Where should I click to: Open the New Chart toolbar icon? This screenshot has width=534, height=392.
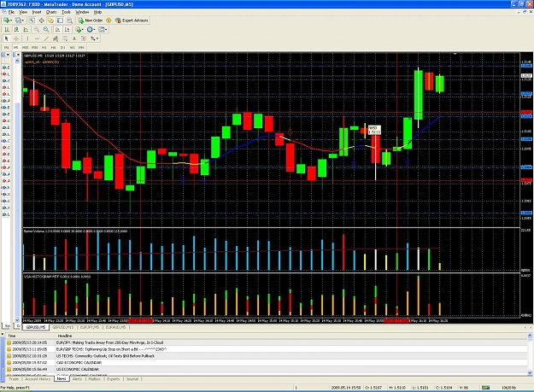(x=6, y=20)
